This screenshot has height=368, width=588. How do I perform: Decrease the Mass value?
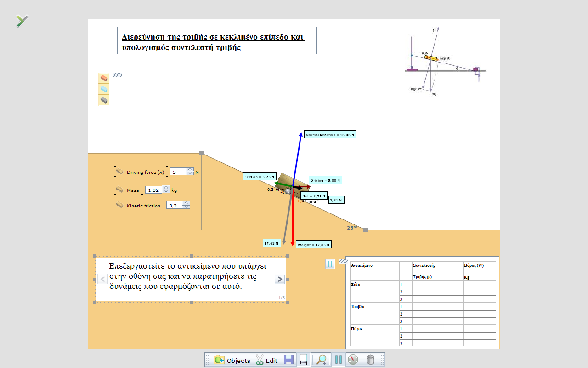pos(166,191)
